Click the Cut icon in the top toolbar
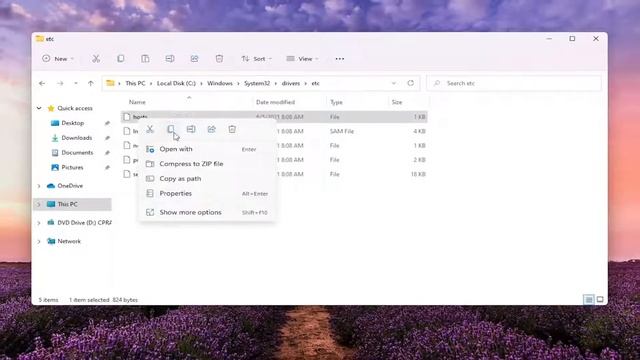This screenshot has width=640, height=360. pyautogui.click(x=96, y=59)
